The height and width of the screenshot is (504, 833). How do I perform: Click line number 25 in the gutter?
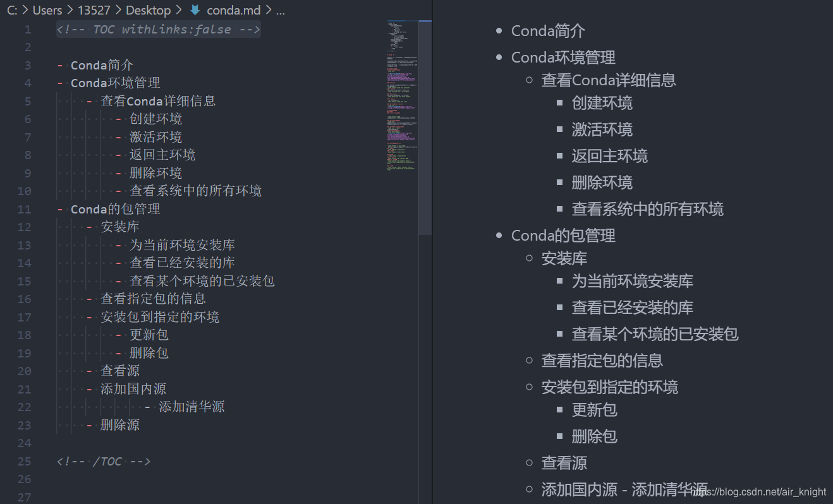pyautogui.click(x=24, y=461)
